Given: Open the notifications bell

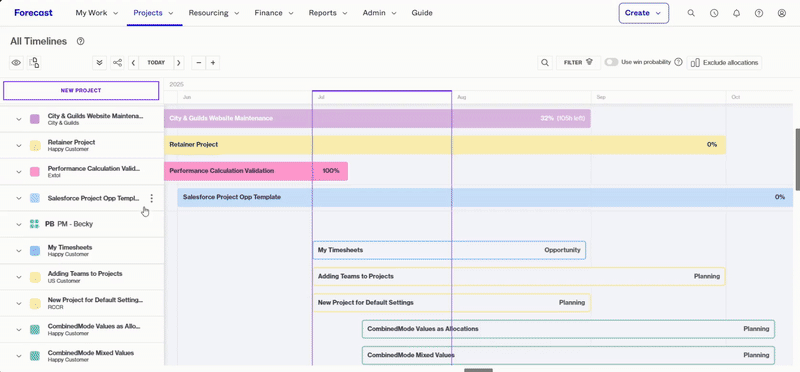Looking at the screenshot, I should tap(736, 13).
